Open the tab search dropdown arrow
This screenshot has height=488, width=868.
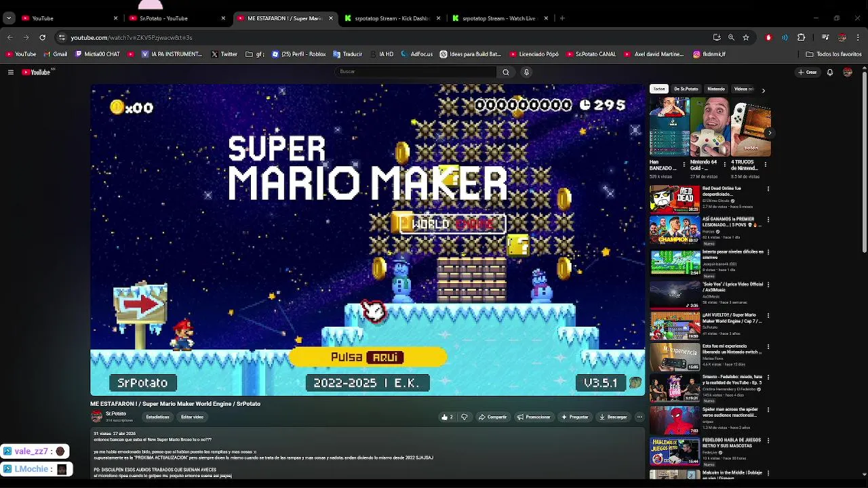click(9, 18)
